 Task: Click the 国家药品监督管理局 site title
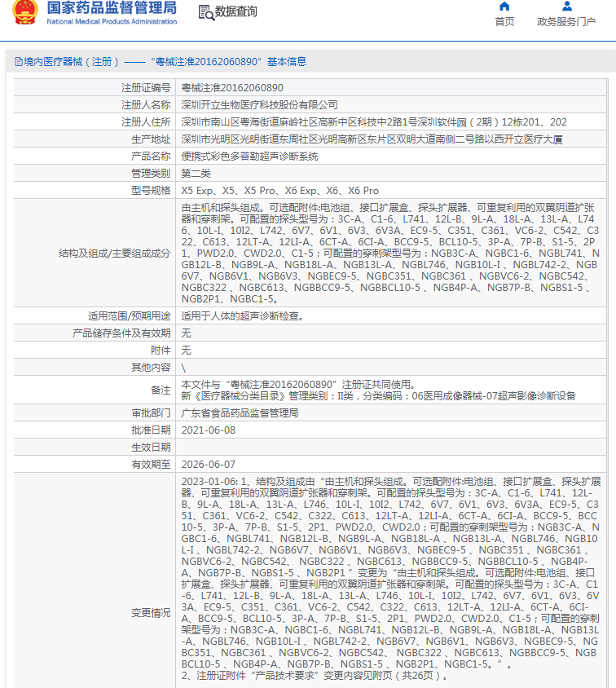(112, 8)
